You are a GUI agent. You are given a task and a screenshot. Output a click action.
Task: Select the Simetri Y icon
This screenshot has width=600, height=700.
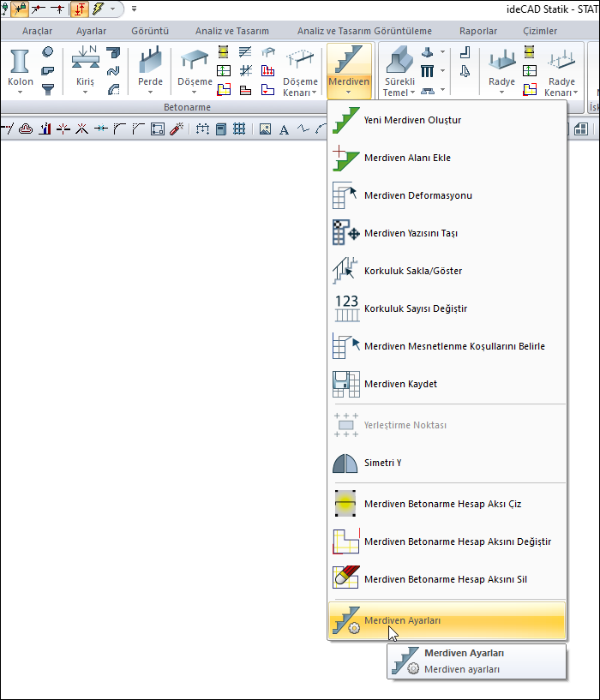[x=345, y=463]
